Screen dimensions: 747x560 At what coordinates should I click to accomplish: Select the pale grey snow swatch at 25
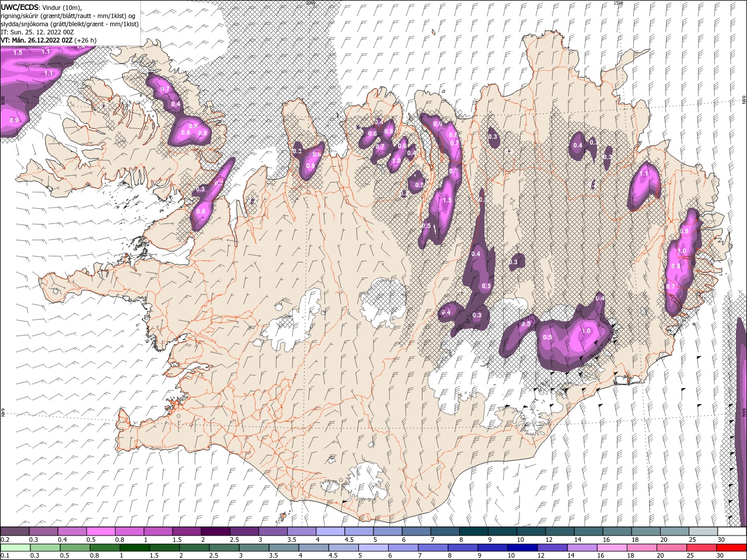(703, 531)
